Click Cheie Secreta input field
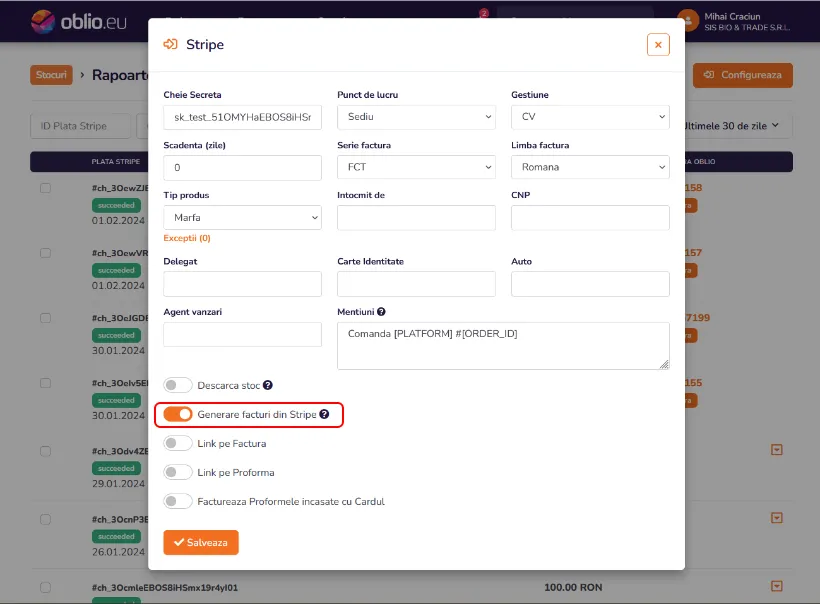Viewport: 820px width, 604px height. pos(242,117)
